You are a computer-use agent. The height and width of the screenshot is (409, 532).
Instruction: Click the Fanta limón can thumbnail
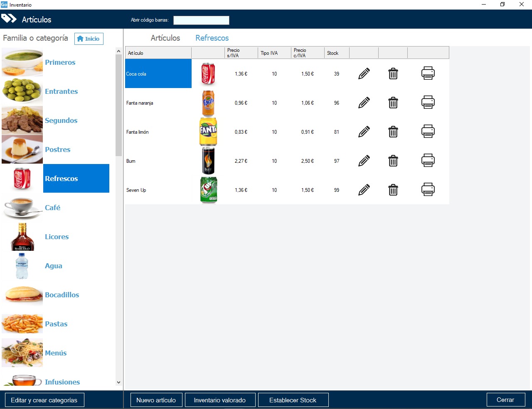pos(208,132)
